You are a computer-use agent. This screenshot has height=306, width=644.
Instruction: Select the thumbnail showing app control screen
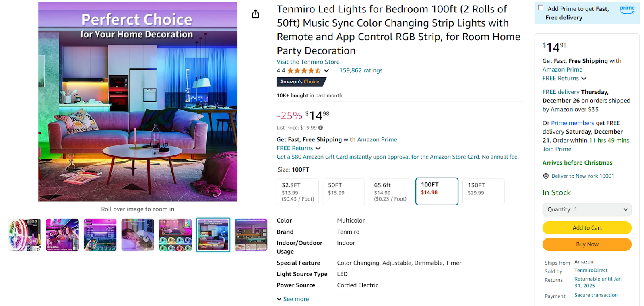click(100, 235)
